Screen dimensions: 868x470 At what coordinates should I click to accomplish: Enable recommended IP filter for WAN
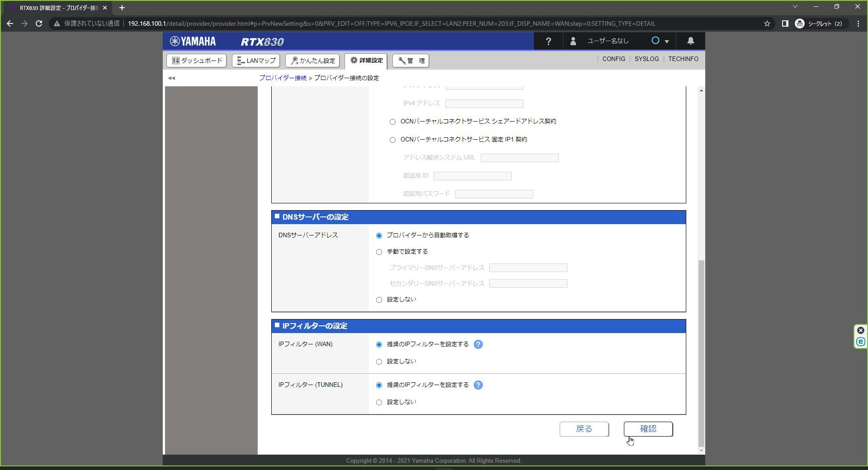click(379, 344)
